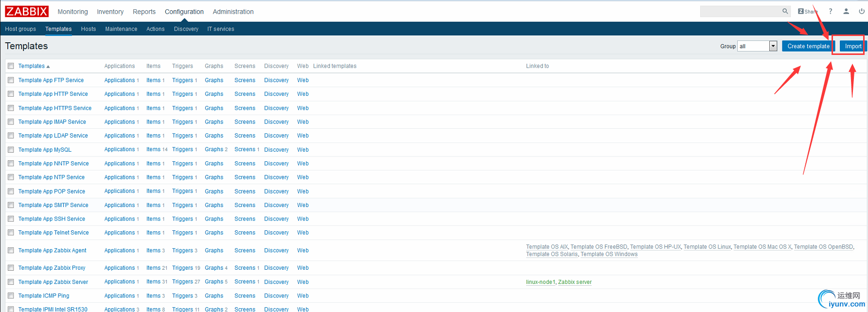Click the search magnifier icon
Screen dimensions: 868x312
[785, 11]
